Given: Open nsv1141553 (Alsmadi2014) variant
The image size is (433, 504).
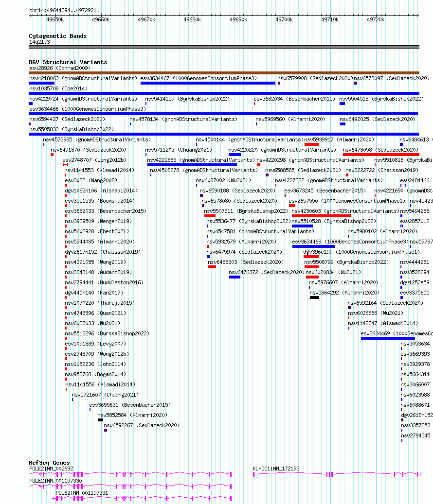Looking at the screenshot, I should pyautogui.click(x=99, y=171).
